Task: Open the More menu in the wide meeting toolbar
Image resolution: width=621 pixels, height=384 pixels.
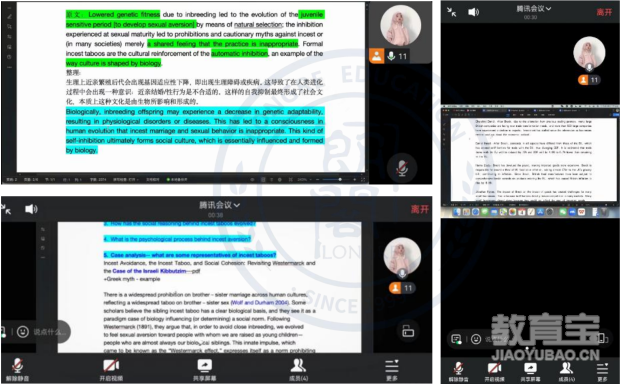Action: click(x=392, y=369)
